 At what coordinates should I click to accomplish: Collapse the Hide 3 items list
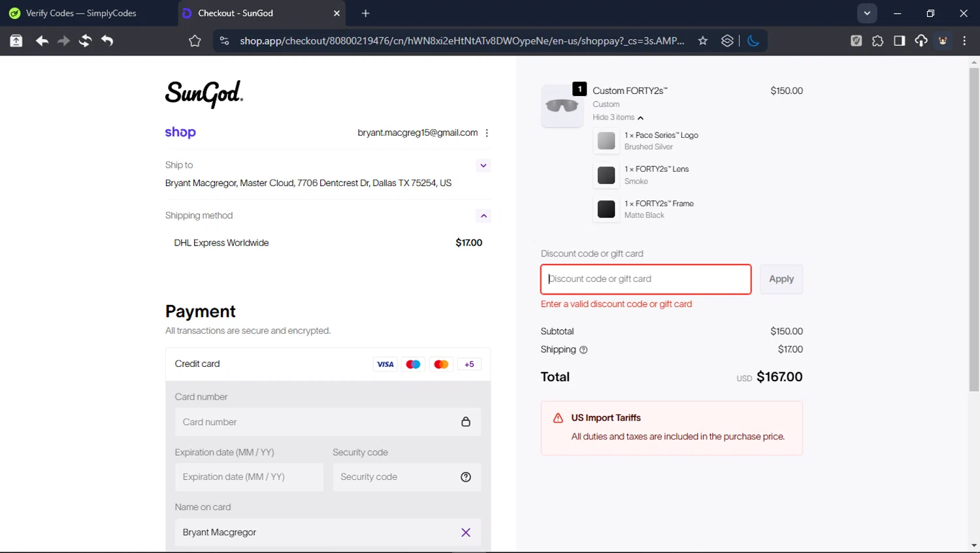point(618,118)
